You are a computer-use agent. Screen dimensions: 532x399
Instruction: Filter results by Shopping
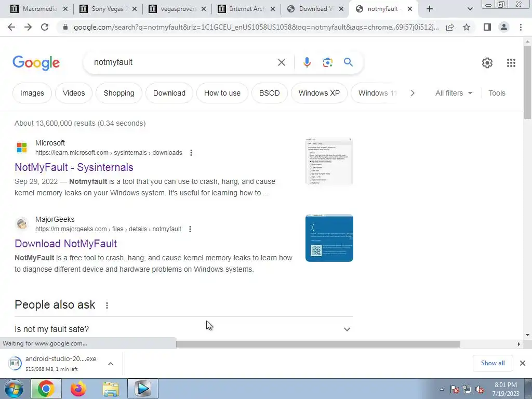coord(119,93)
